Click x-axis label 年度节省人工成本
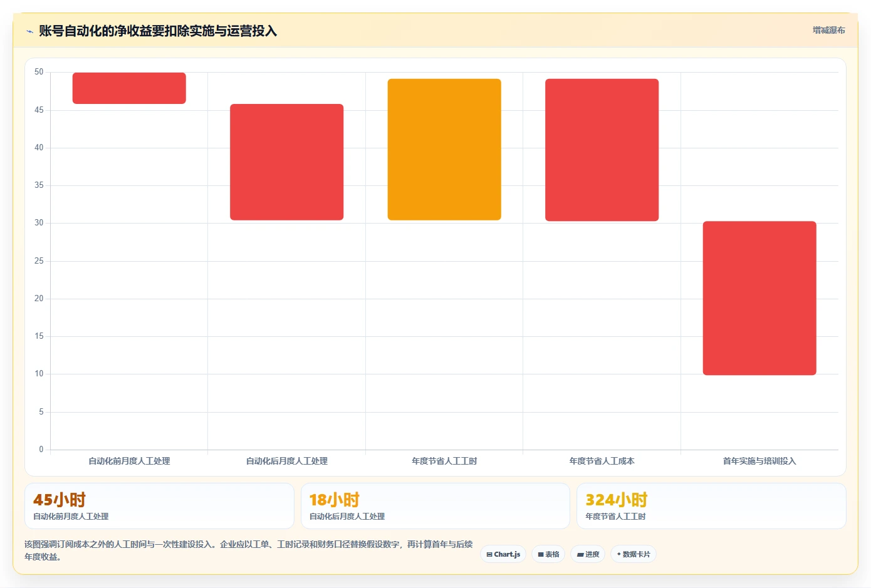This screenshot has height=588, width=871. (602, 461)
